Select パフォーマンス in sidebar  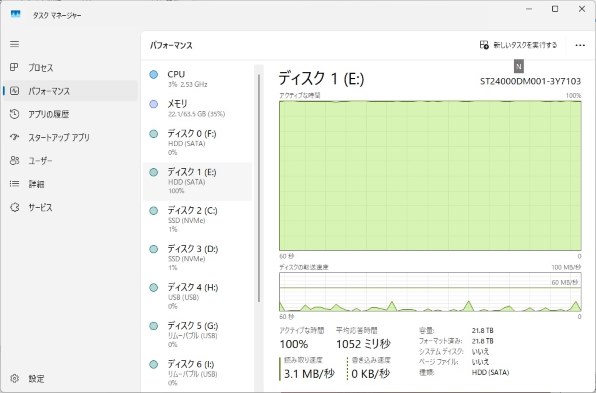pos(70,91)
